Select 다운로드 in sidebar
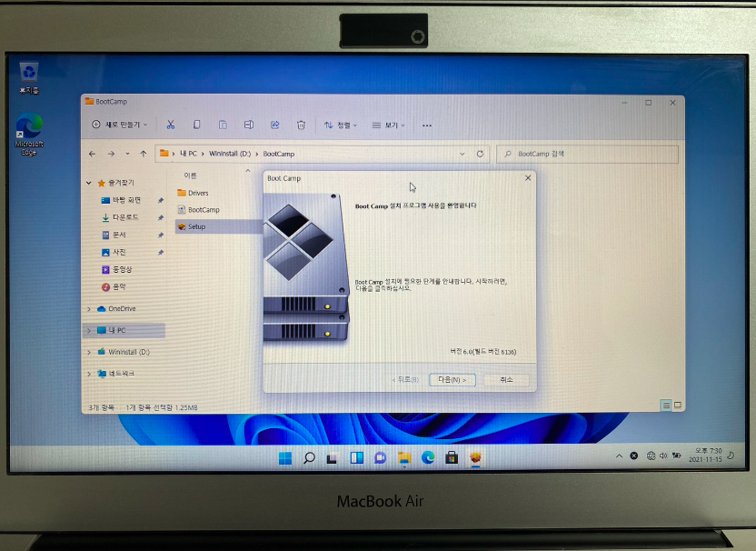The height and width of the screenshot is (551, 756). (x=125, y=217)
